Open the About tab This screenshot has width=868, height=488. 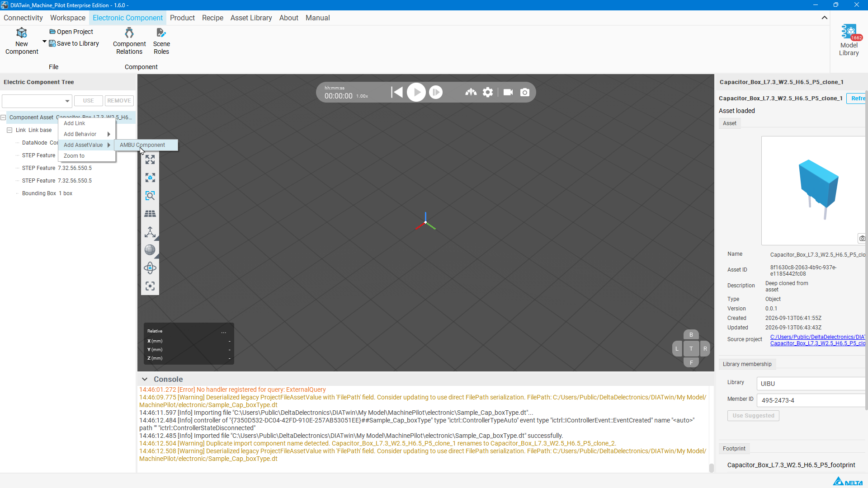point(289,18)
